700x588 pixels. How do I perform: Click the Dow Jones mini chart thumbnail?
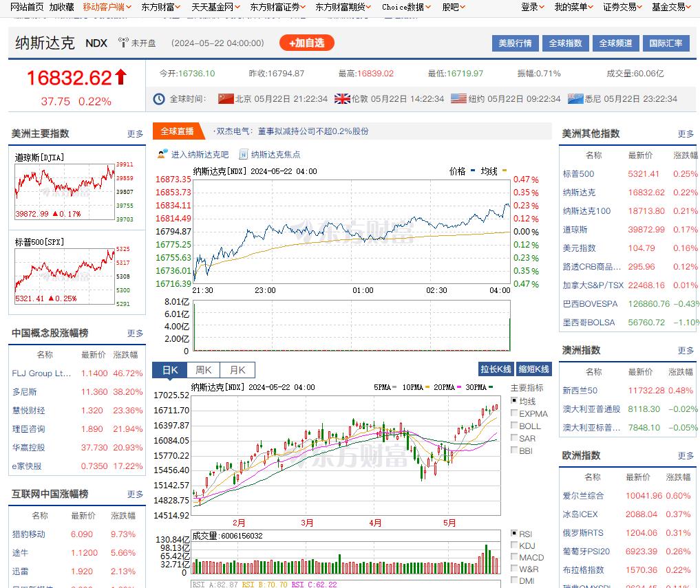point(65,192)
